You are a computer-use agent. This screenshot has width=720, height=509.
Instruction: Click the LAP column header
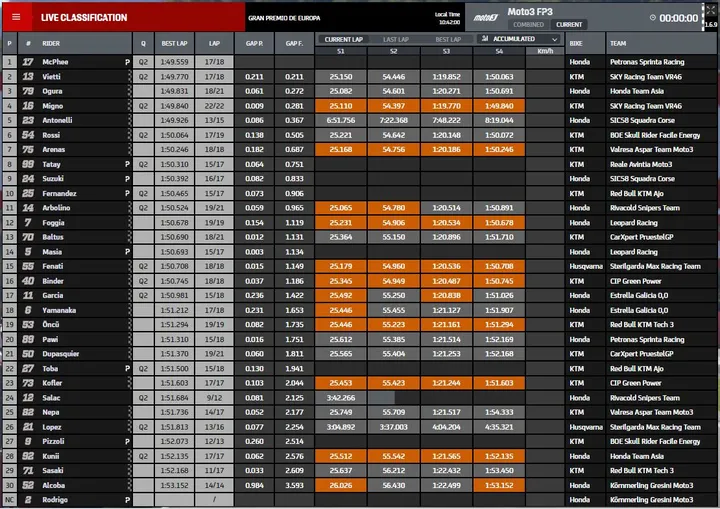coord(214,44)
